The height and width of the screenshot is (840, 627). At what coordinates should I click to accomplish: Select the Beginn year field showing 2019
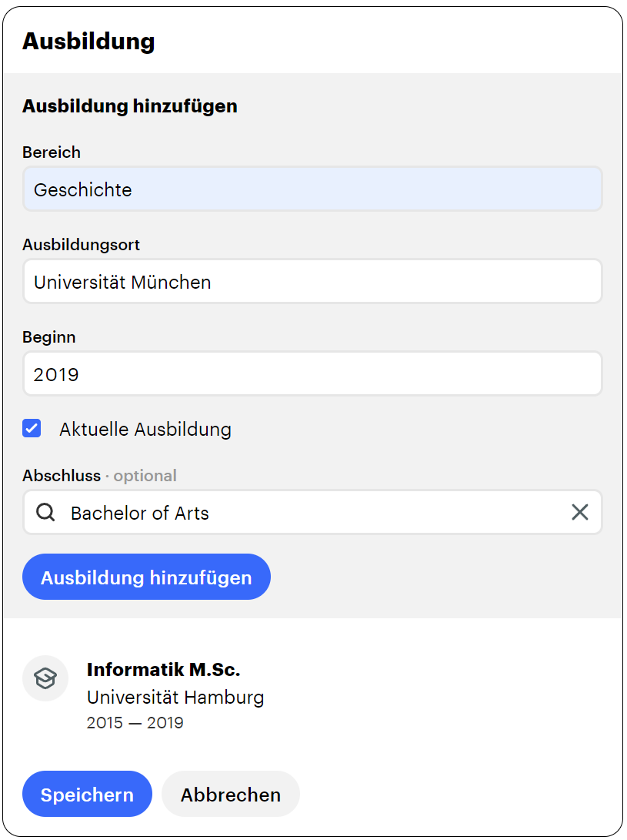tap(312, 374)
